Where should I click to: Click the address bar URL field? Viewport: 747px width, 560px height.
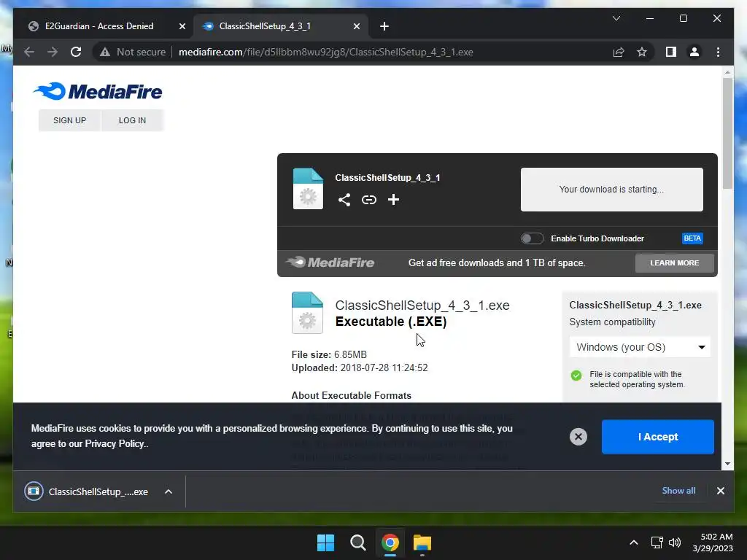(x=326, y=52)
